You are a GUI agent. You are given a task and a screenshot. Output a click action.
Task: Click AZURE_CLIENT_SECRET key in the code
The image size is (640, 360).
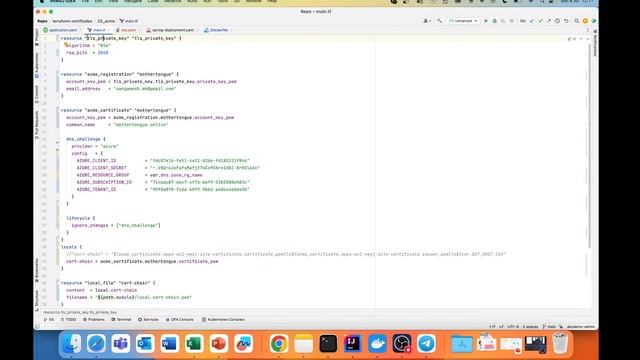click(102, 168)
